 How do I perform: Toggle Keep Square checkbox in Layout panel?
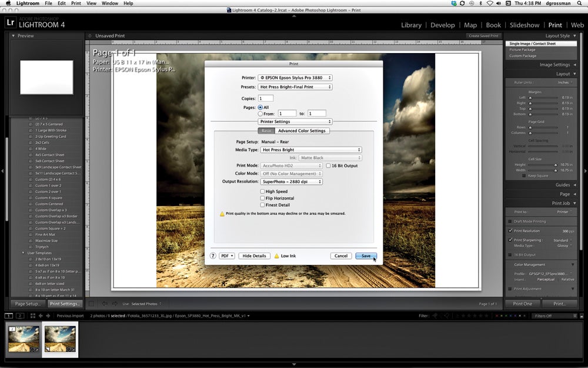click(524, 175)
